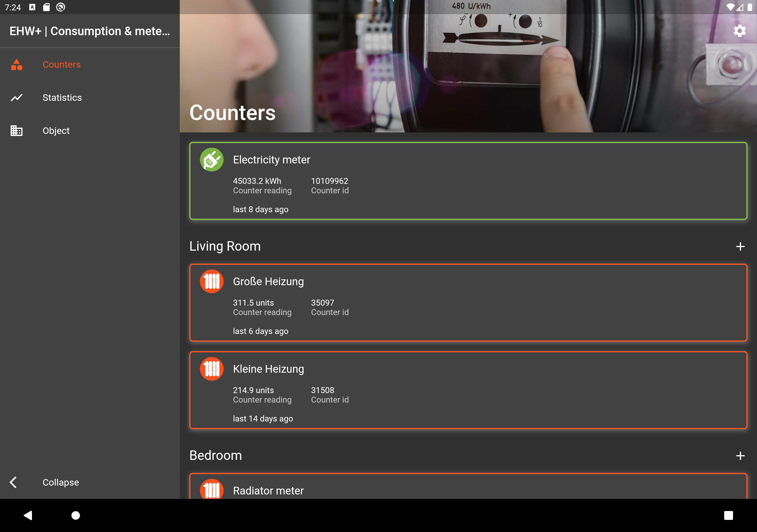
Task: Select the Collapse label in sidebar
Action: click(61, 482)
